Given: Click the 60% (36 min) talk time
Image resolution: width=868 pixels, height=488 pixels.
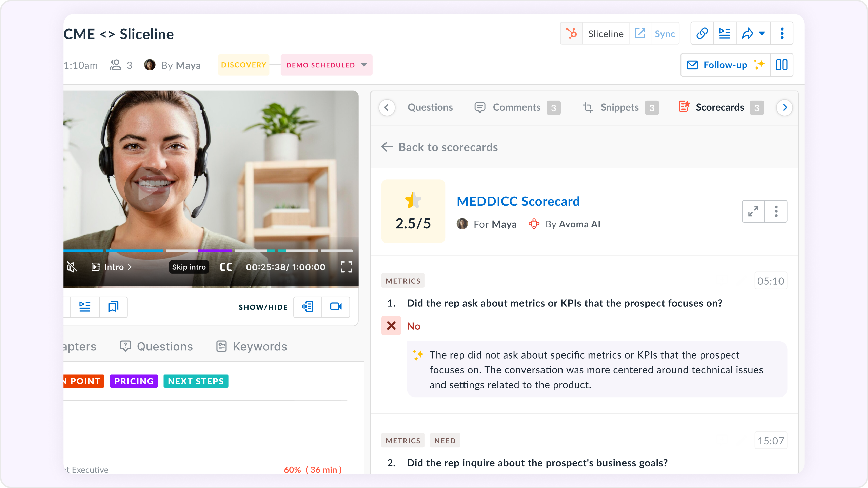Looking at the screenshot, I should (x=313, y=470).
